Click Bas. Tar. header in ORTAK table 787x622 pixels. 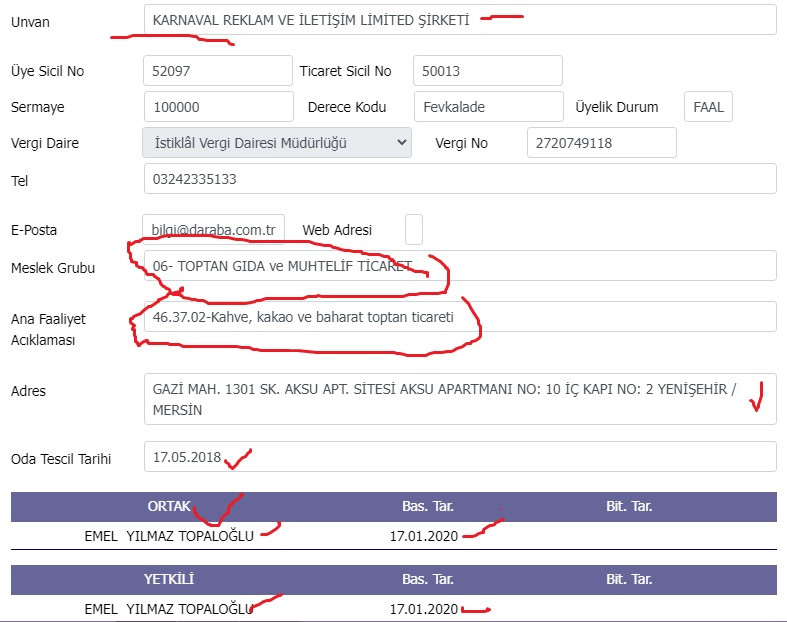point(428,506)
